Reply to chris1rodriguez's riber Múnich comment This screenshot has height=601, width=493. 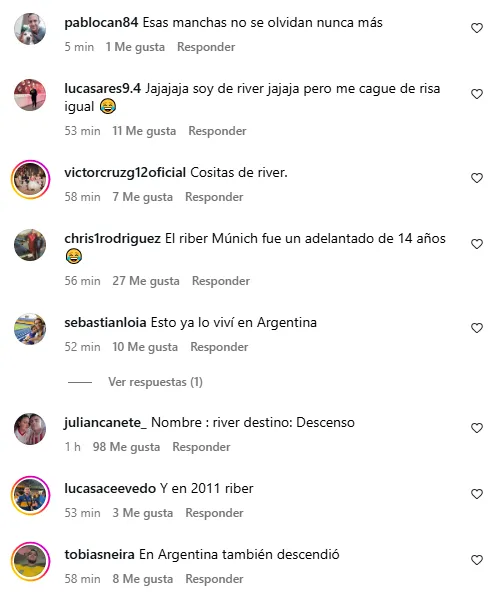click(x=221, y=281)
